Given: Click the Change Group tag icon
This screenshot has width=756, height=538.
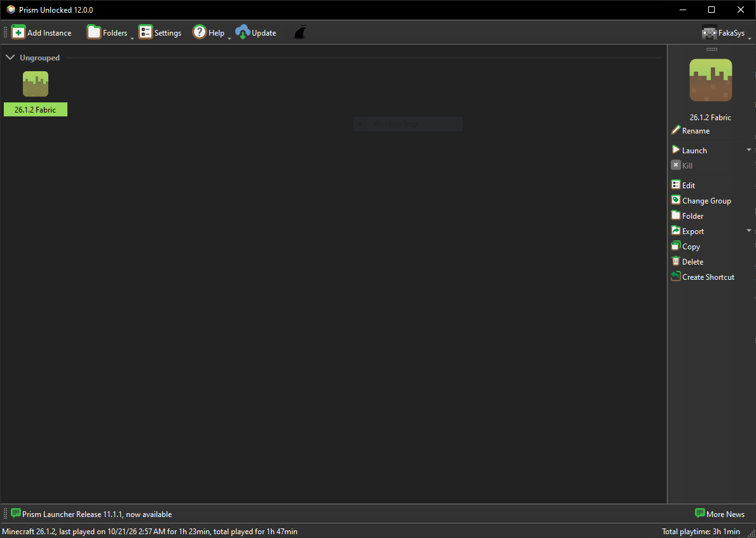Looking at the screenshot, I should (x=675, y=200).
